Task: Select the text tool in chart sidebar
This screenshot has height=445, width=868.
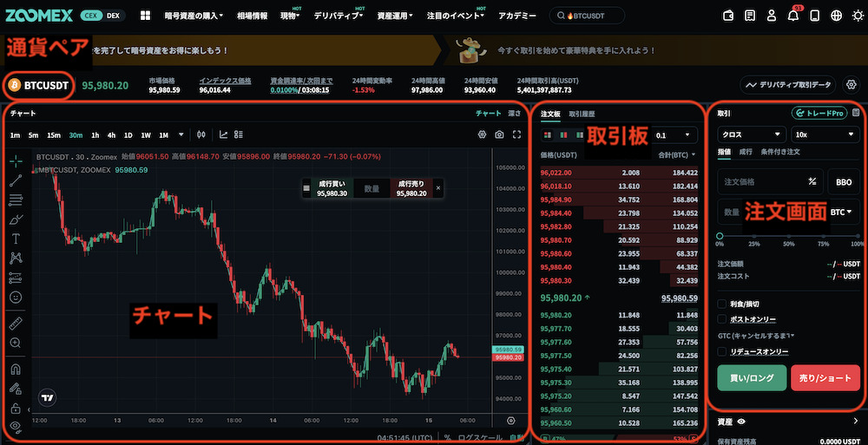Action: 16,238
